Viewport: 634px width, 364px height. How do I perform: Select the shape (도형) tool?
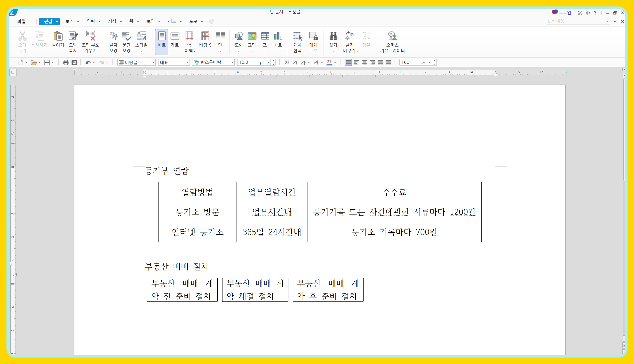(238, 37)
